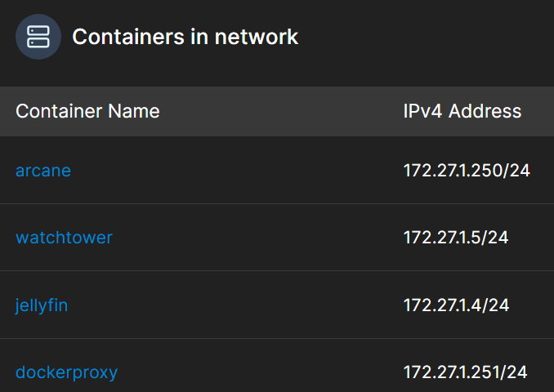Click the network server icon in header
Image resolution: width=554 pixels, height=392 pixels.
click(x=38, y=37)
